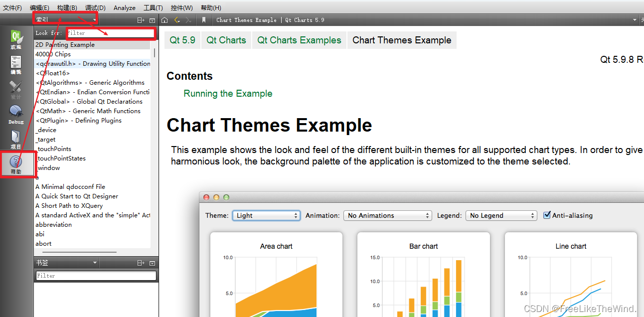644x317 pixels.
Task: Select '<QtMath> - Generic Math Functions' entry
Action: point(92,111)
